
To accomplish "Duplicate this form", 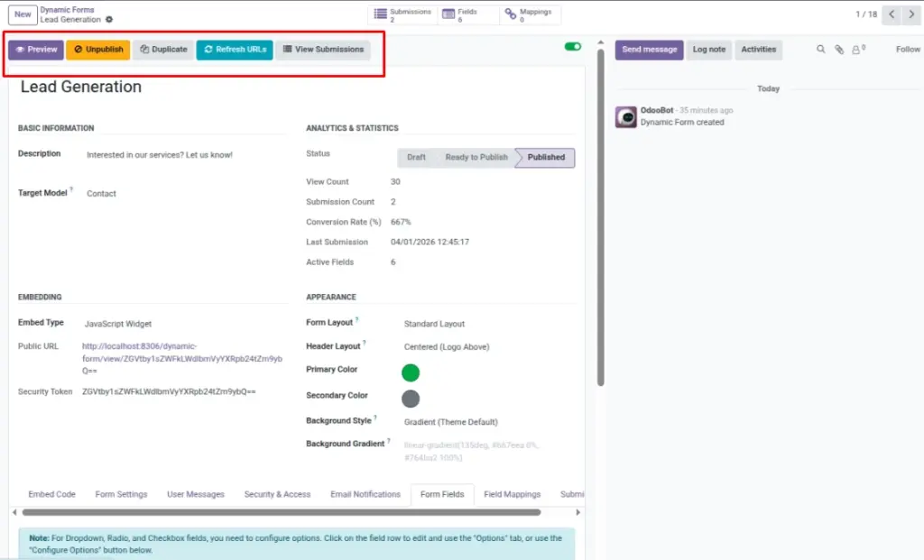I will (x=163, y=50).
